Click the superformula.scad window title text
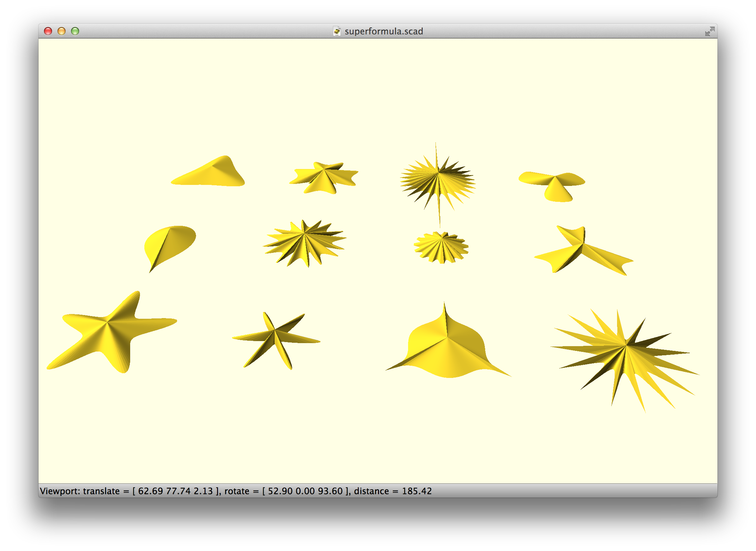756x551 pixels. [383, 31]
